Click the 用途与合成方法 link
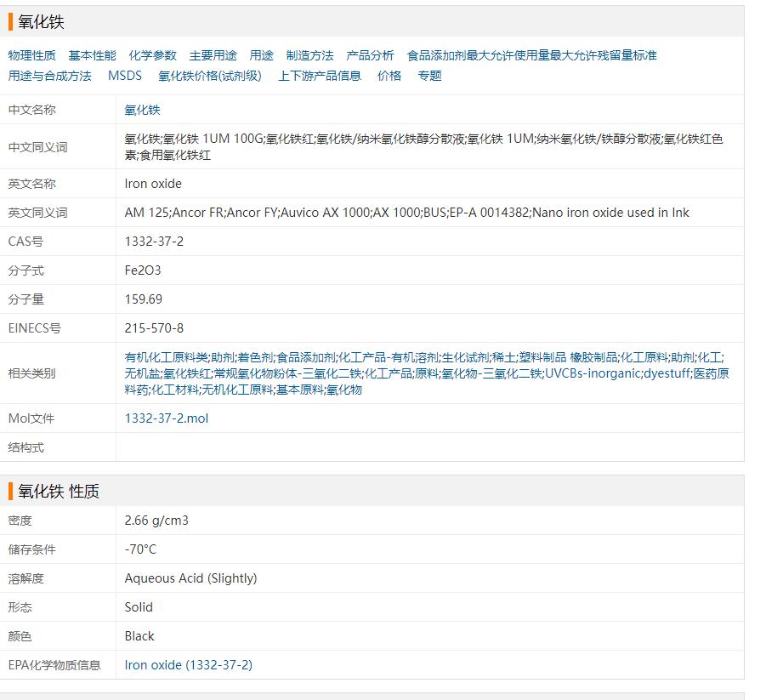This screenshot has width=766, height=700. 50,76
